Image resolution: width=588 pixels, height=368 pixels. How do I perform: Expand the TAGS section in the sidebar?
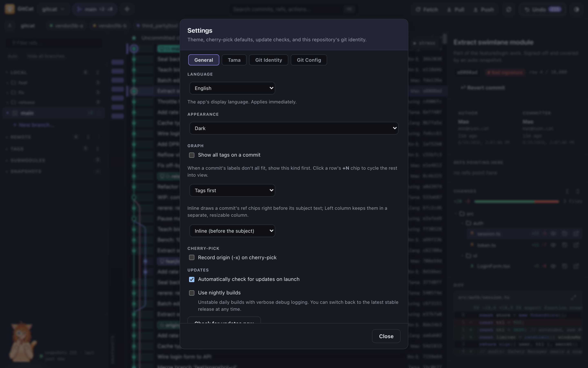pos(17,149)
